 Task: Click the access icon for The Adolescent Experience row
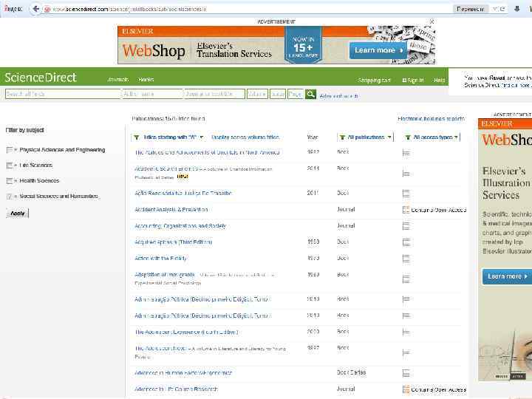406,332
